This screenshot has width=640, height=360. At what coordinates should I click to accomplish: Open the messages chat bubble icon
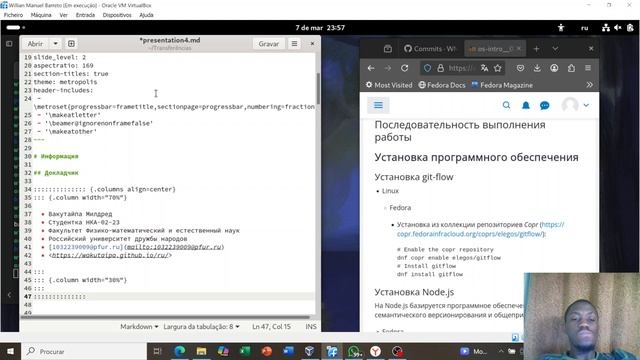(544, 106)
